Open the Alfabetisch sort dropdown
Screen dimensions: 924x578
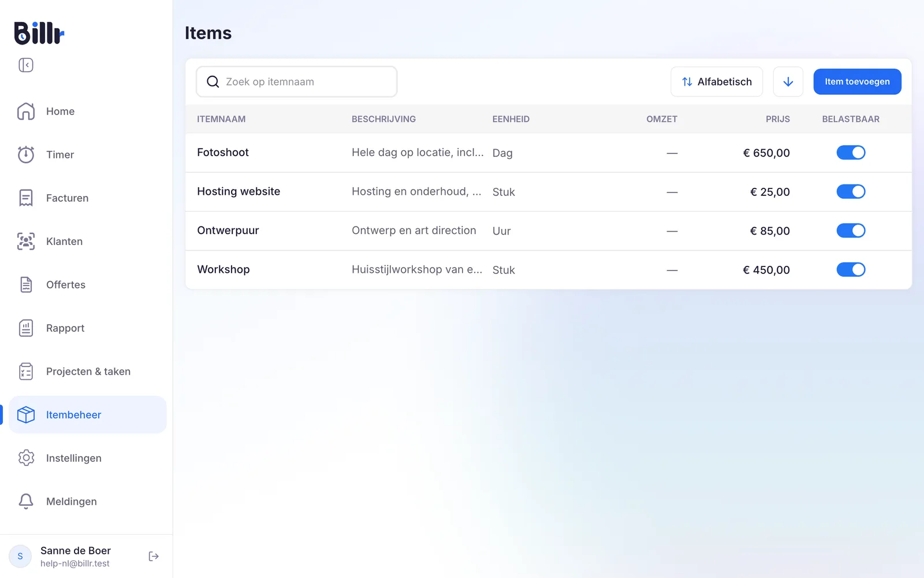[x=717, y=81]
